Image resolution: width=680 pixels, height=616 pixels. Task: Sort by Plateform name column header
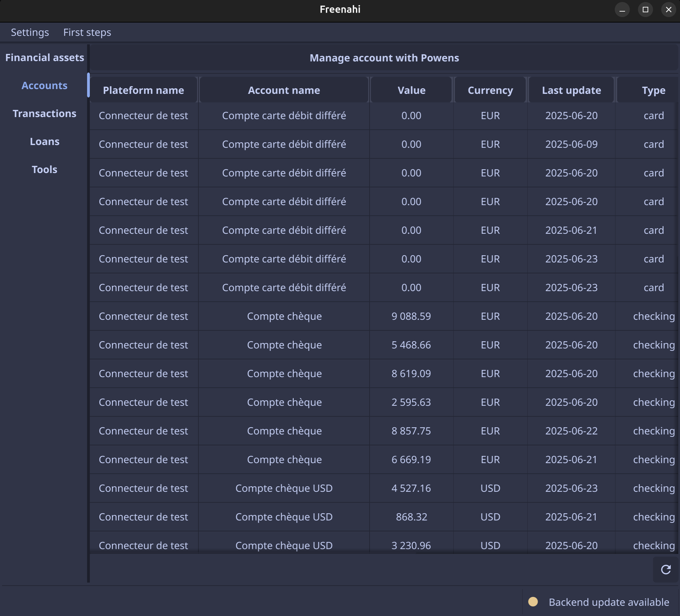point(143,90)
